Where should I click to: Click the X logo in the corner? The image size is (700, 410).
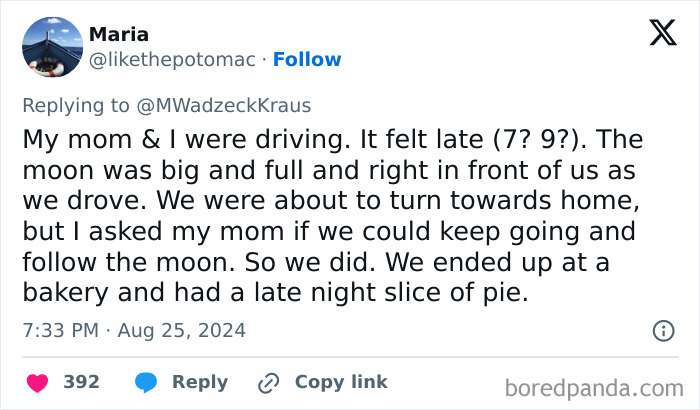coord(662,35)
